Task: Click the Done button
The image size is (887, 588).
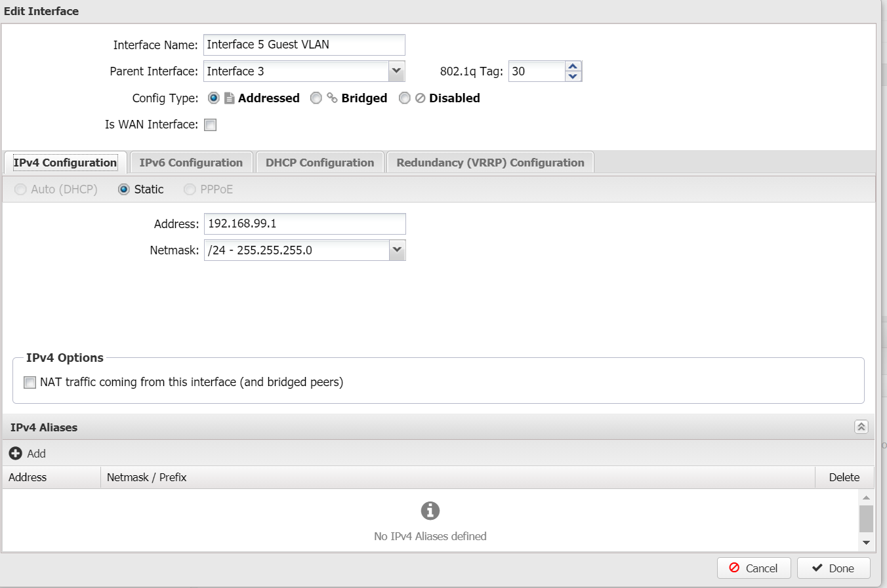Action: click(833, 568)
